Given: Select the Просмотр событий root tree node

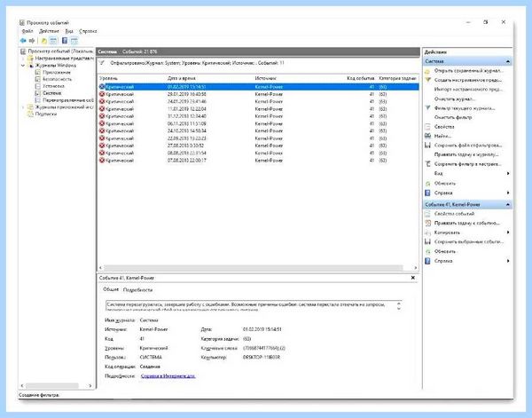Looking at the screenshot, I should pyautogui.click(x=60, y=51).
